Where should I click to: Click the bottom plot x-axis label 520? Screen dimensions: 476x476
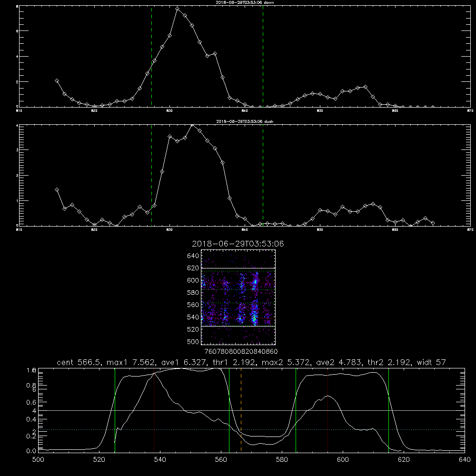(99, 460)
